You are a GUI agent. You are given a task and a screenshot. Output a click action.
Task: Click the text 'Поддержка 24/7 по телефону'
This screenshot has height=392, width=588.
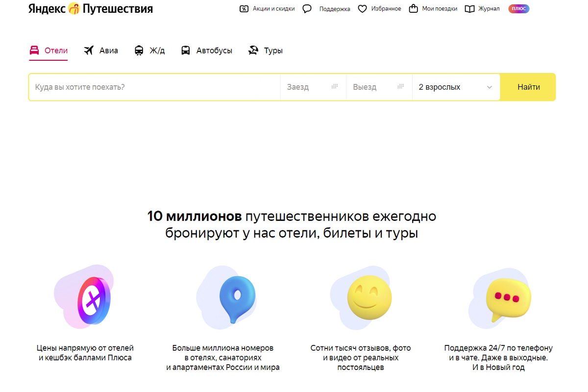[x=498, y=348]
